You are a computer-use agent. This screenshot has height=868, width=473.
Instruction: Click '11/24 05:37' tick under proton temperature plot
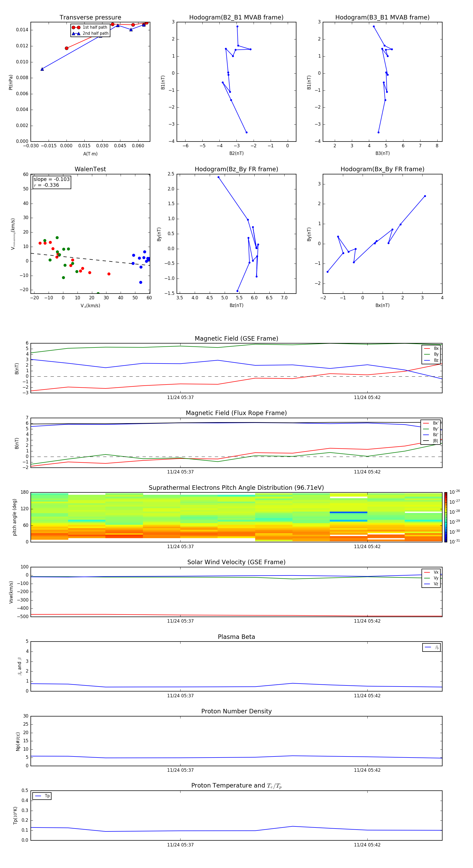click(x=181, y=845)
